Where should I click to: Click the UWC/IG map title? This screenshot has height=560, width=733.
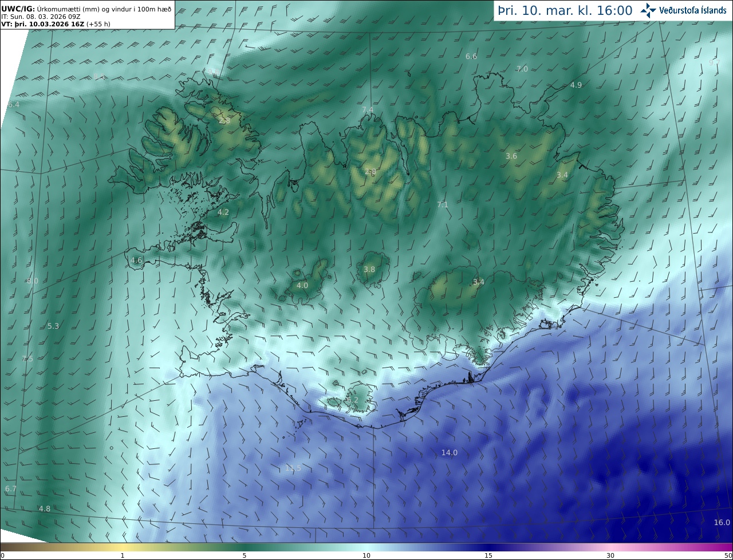tap(18, 9)
